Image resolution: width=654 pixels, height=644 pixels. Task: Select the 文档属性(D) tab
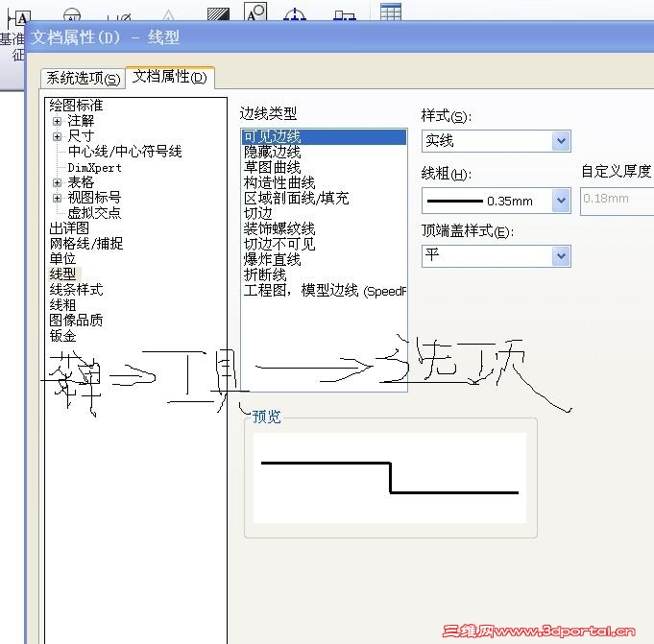point(170,77)
